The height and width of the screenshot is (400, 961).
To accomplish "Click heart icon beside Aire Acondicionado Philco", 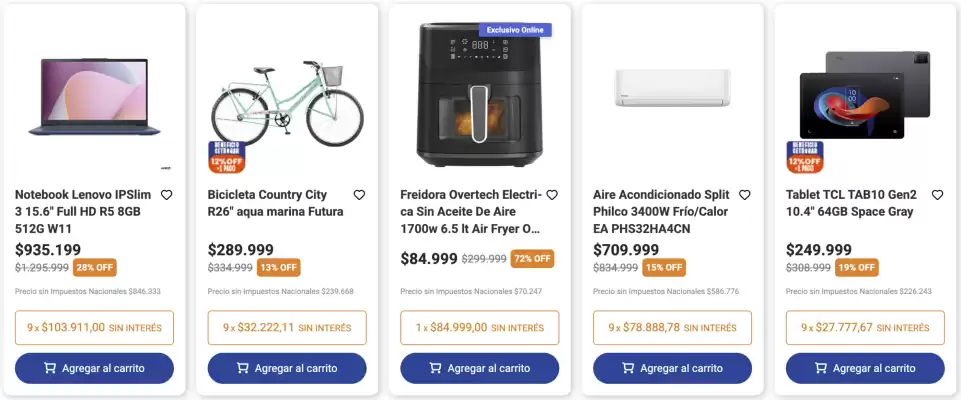I will pyautogui.click(x=744, y=196).
